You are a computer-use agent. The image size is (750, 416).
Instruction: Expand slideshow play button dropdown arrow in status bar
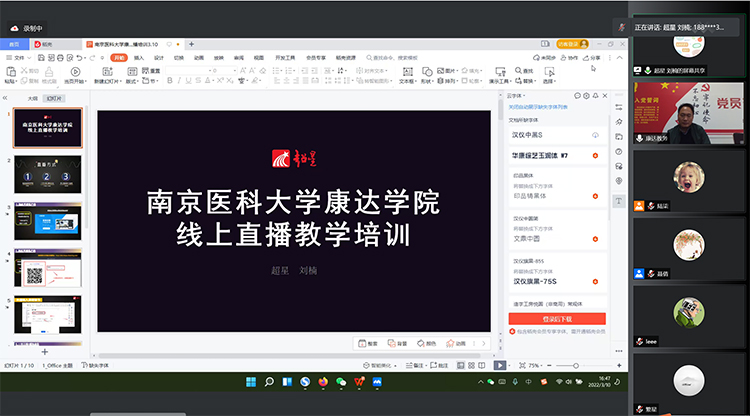tap(509, 366)
